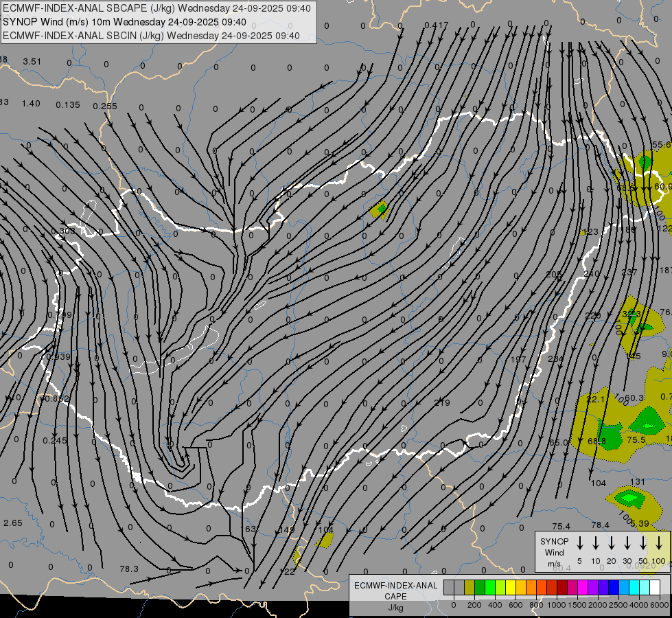Pick the deep blue swatch before 2500
This screenshot has height=618, width=672.
[613, 588]
